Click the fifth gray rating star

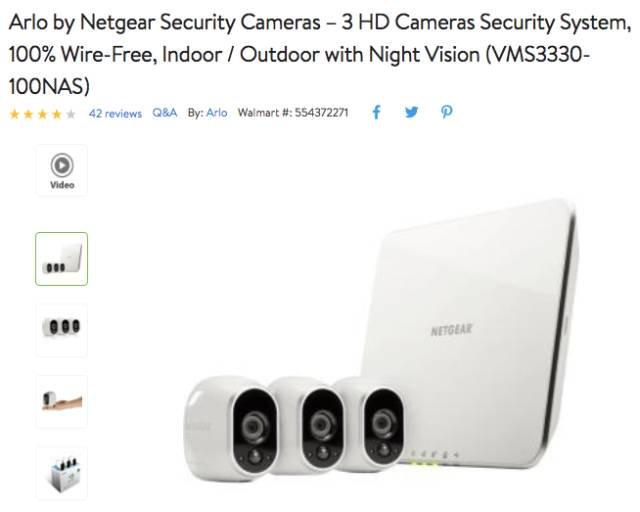pos(71,114)
